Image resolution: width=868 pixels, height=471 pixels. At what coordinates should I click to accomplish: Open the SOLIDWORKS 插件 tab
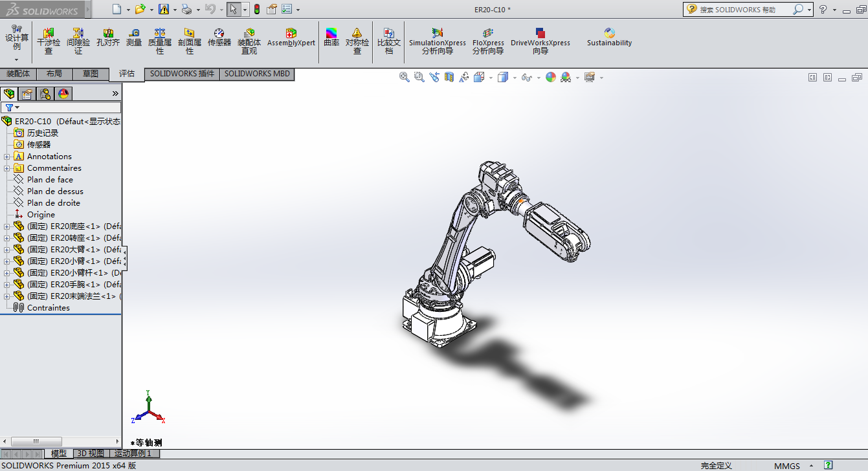point(182,74)
